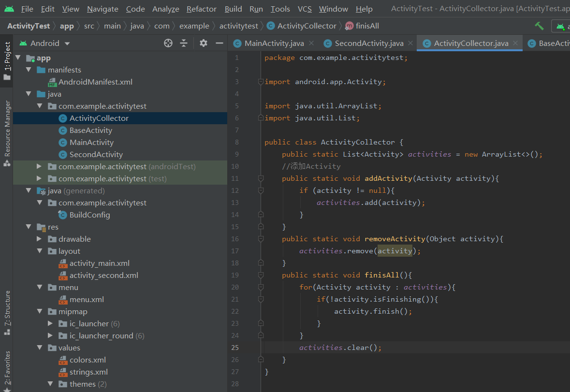
Task: Switch to MainActivity.java tab
Action: 274,43
